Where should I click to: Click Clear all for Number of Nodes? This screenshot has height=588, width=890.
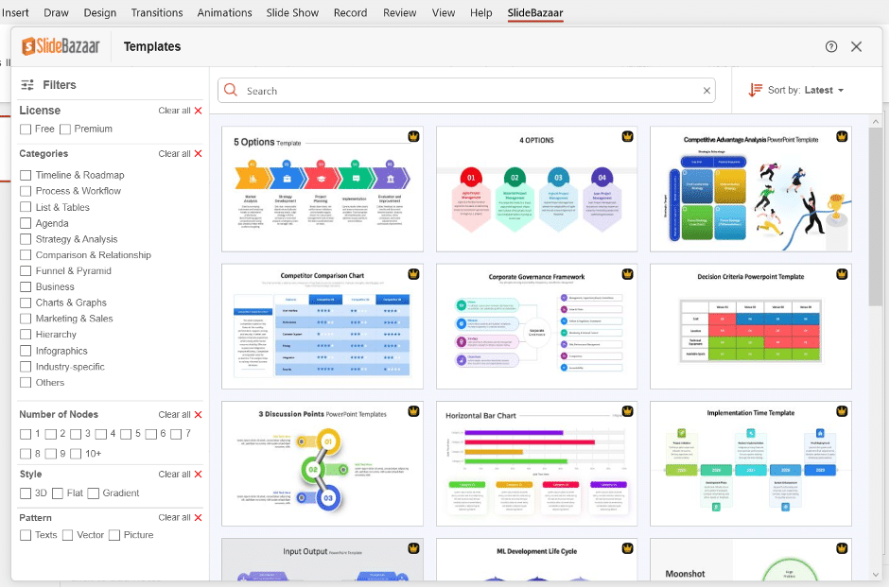pos(174,415)
